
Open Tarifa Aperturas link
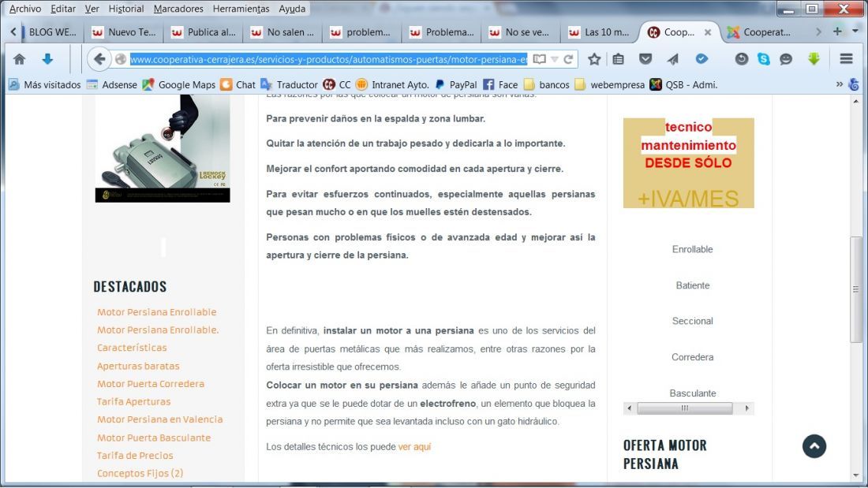coord(133,402)
